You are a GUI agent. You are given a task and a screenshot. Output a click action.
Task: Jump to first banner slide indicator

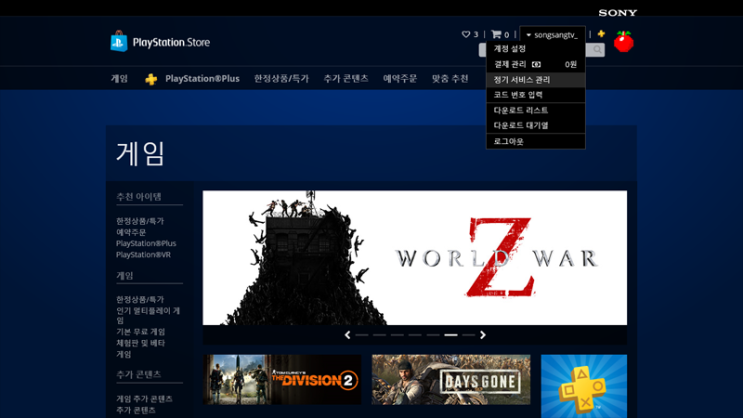[x=362, y=335]
